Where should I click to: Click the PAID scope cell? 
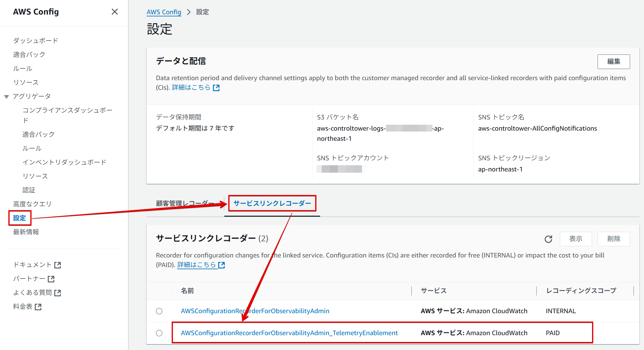point(553,333)
